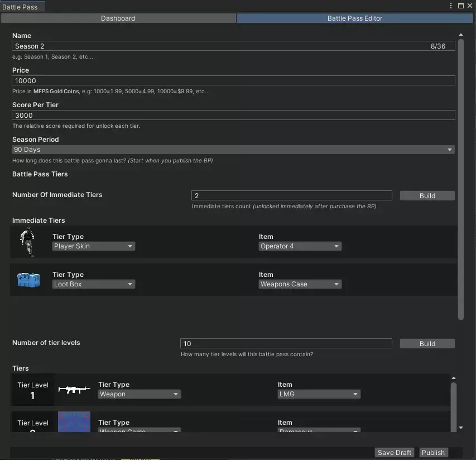The image size is (476, 460).
Task: Click the blue Loot Box crate icon
Action: (28, 280)
